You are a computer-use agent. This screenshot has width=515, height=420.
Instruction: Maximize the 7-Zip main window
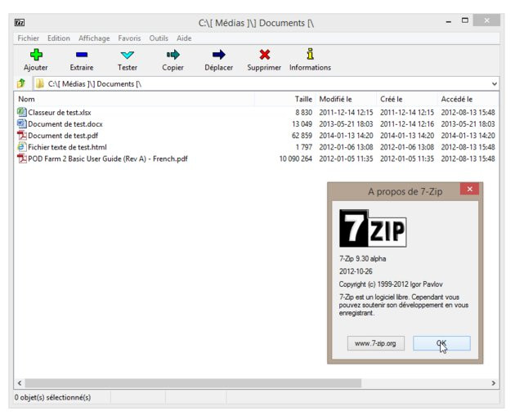pos(465,20)
